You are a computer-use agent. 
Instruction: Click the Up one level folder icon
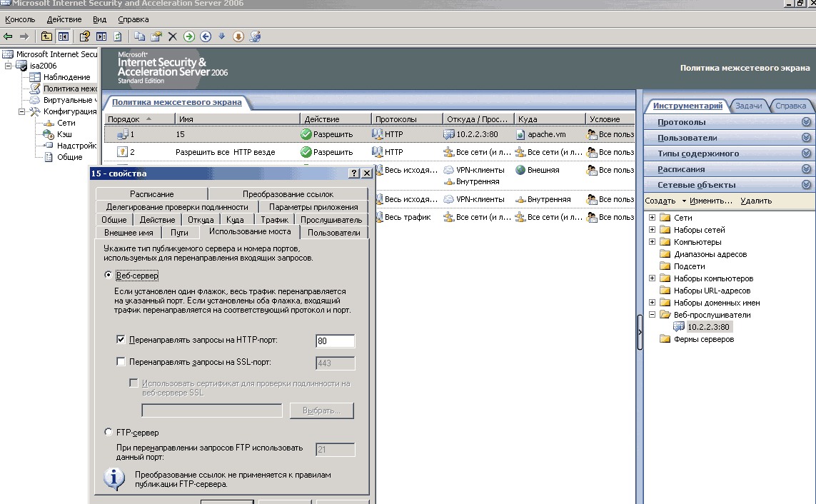pyautogui.click(x=46, y=36)
